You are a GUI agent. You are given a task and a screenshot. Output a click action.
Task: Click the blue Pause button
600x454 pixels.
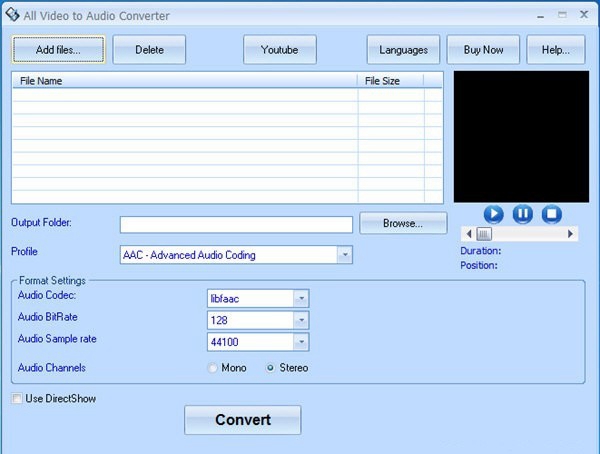[x=522, y=214]
